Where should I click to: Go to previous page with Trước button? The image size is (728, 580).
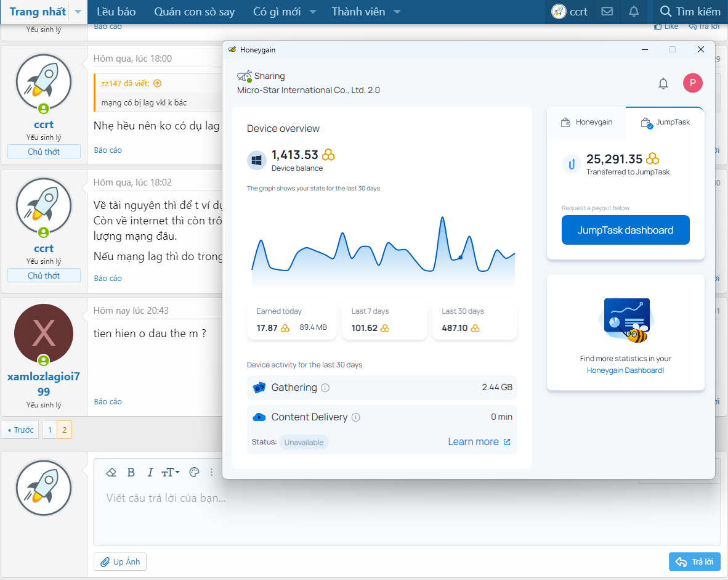(x=20, y=430)
